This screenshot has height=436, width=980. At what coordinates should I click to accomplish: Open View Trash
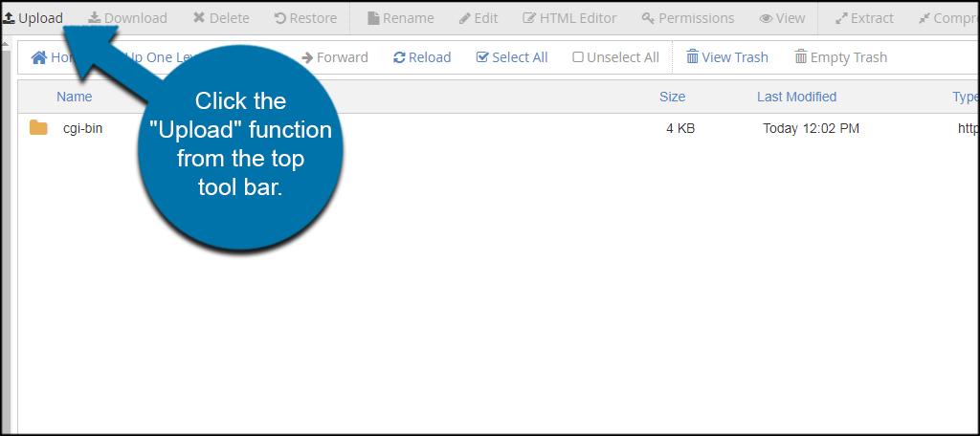pyautogui.click(x=727, y=57)
